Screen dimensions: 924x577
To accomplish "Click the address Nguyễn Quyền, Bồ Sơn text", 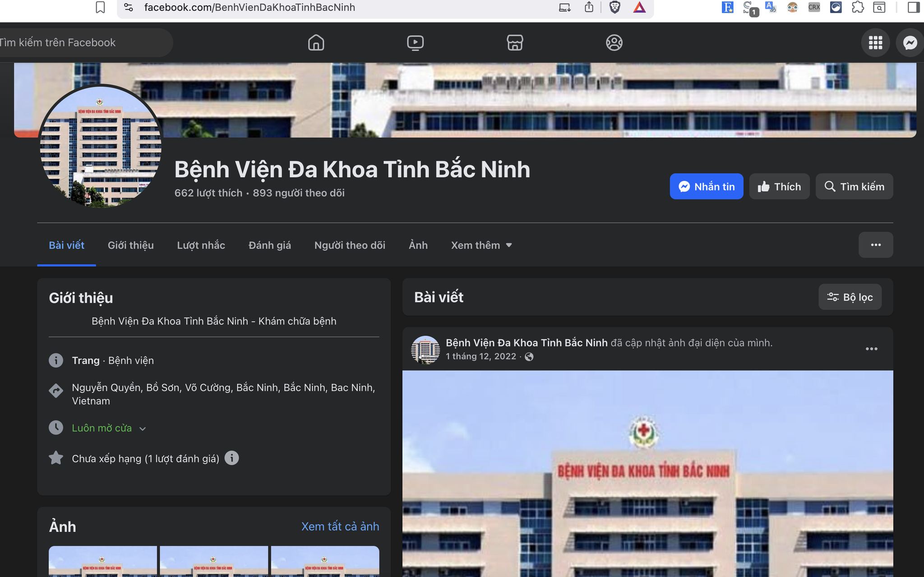I will [224, 394].
